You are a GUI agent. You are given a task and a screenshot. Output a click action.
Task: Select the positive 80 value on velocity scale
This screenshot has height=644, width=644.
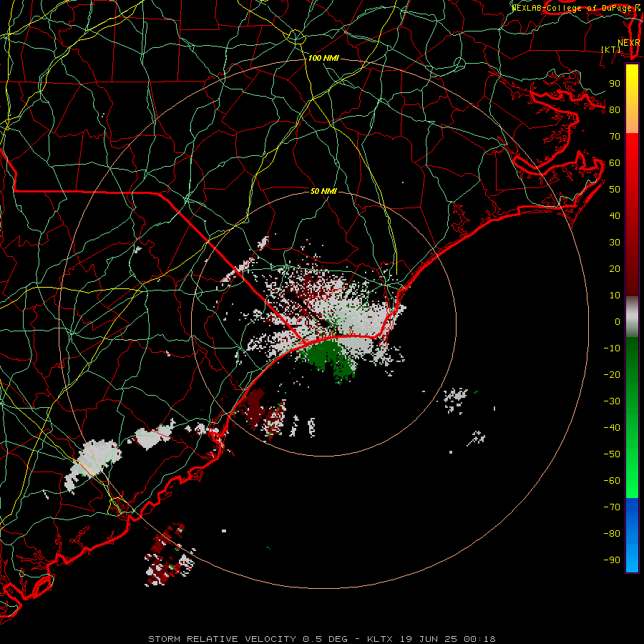point(615,109)
